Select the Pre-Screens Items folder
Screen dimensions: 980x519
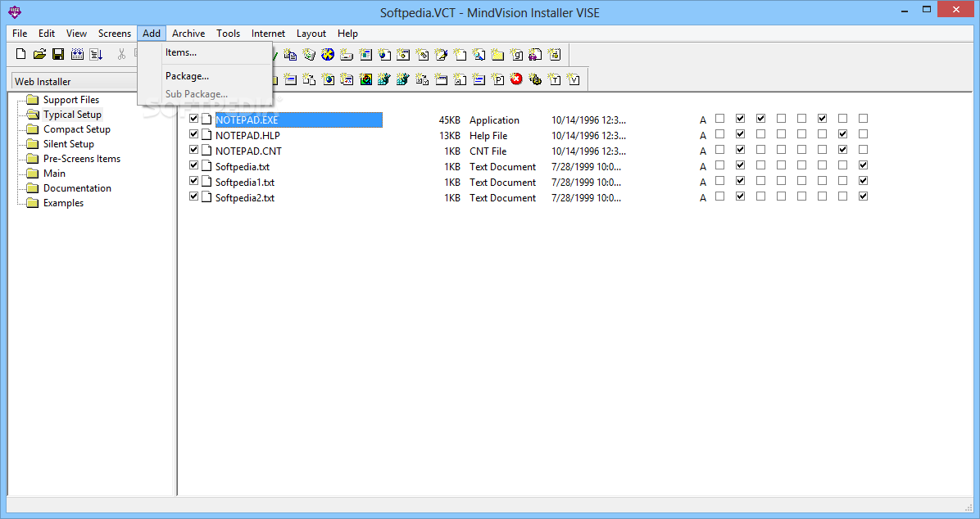tap(81, 159)
